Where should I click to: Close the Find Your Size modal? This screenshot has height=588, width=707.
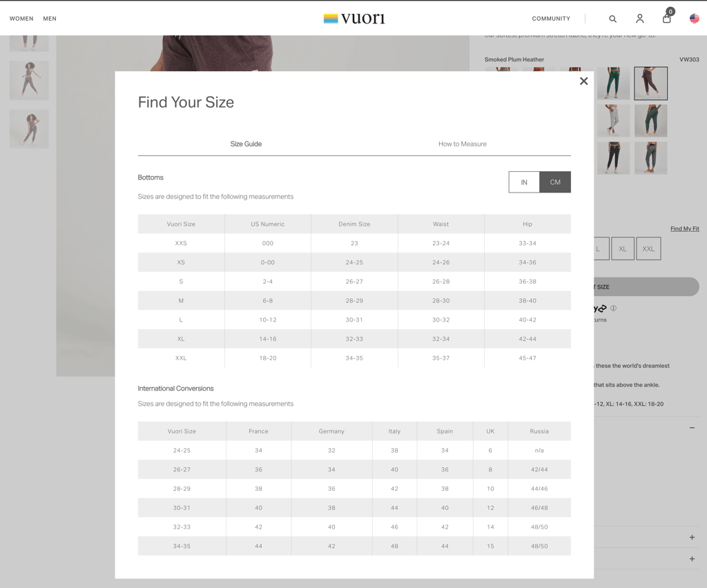coord(583,81)
